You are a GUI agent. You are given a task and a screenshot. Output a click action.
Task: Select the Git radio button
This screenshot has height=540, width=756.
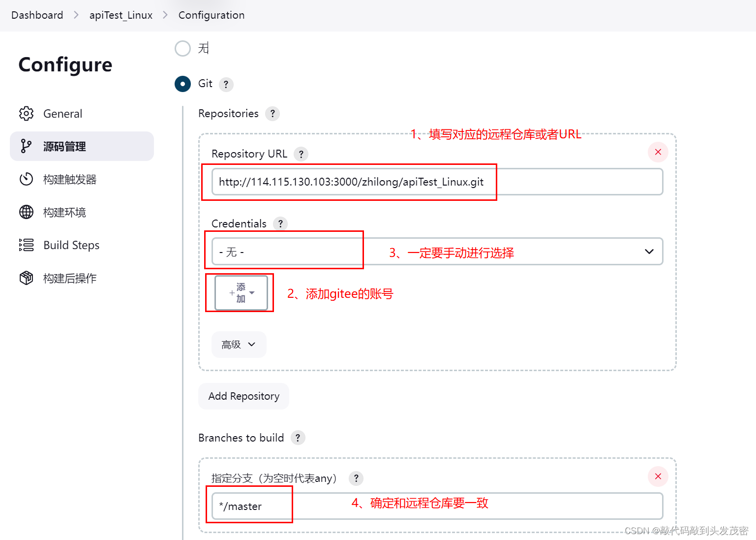tap(182, 84)
